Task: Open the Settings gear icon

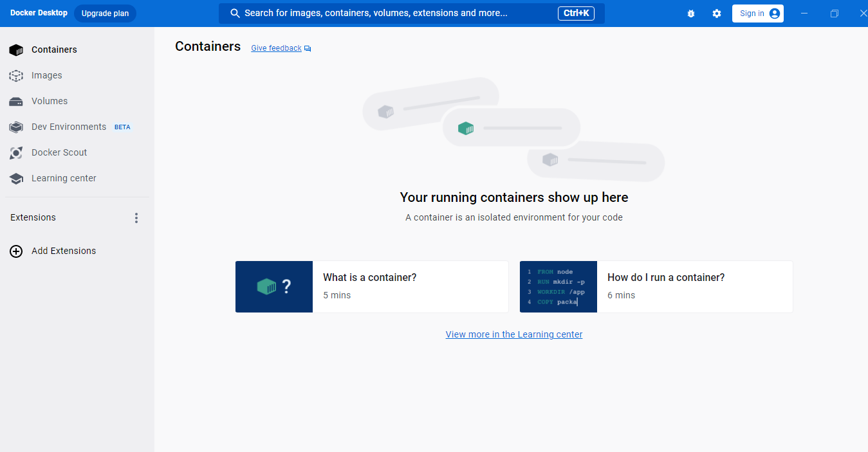Action: point(717,14)
